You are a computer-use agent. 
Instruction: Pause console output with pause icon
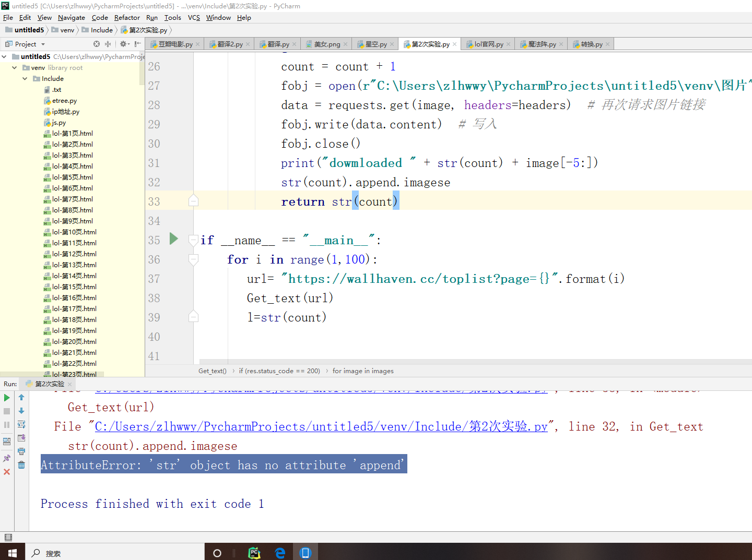coord(7,424)
